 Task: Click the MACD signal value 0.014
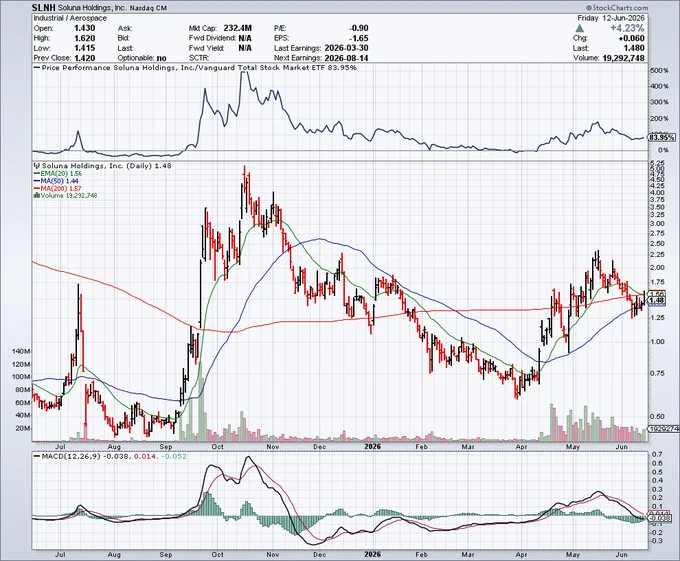click(143, 457)
